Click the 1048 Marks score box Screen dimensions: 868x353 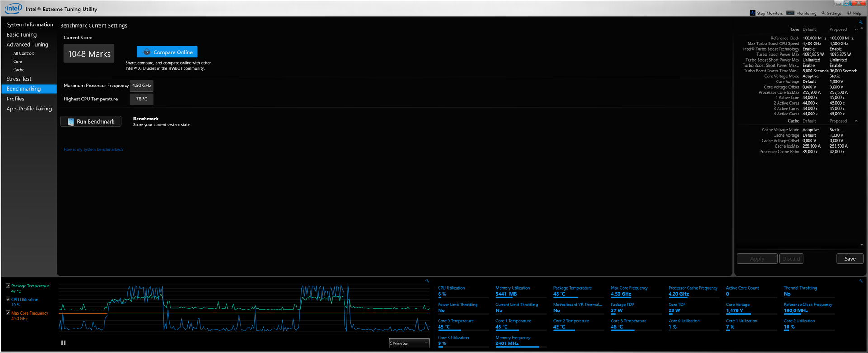[x=89, y=53]
